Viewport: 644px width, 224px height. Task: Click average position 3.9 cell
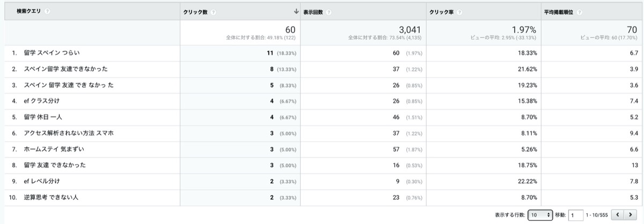click(x=634, y=69)
